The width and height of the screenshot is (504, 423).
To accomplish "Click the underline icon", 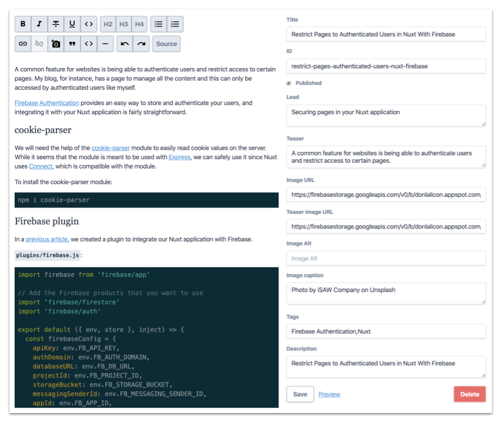I will tap(72, 24).
